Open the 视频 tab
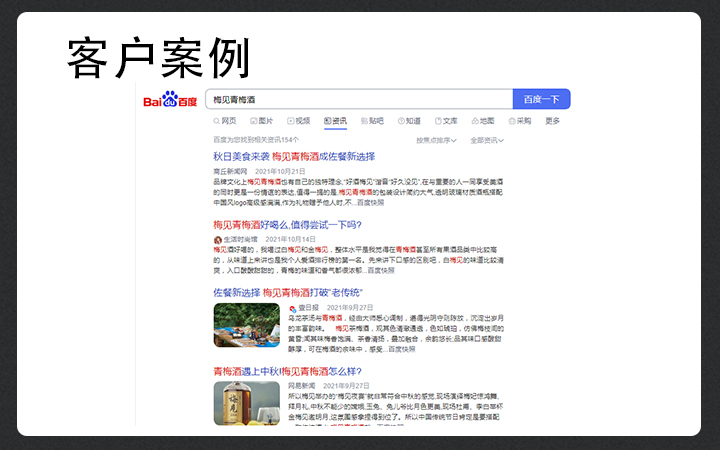The width and height of the screenshot is (720, 450). click(x=298, y=121)
